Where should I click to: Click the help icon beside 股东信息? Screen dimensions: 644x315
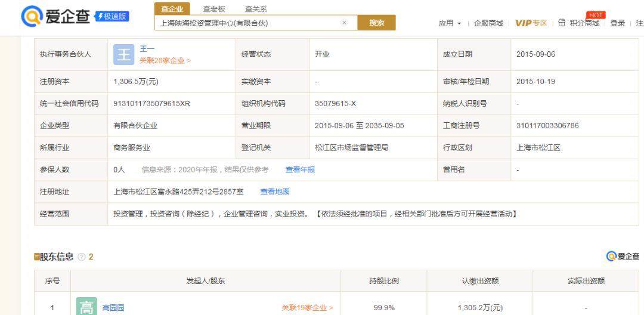click(81, 257)
